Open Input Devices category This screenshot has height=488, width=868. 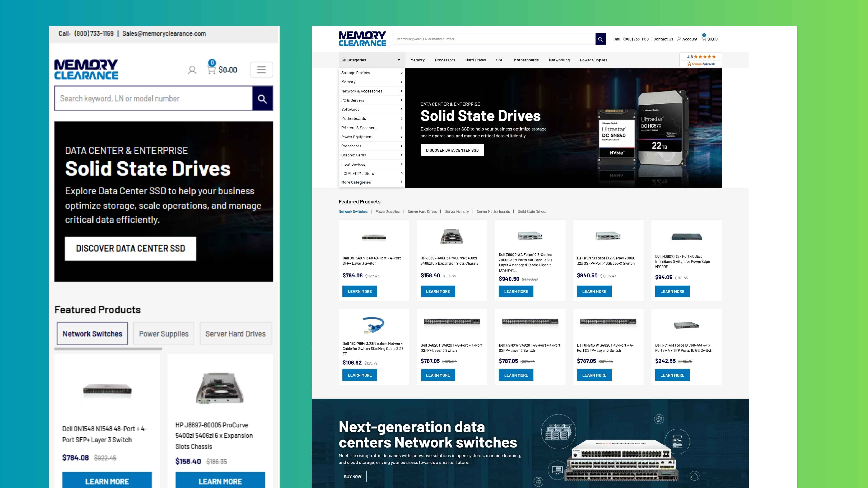click(372, 164)
